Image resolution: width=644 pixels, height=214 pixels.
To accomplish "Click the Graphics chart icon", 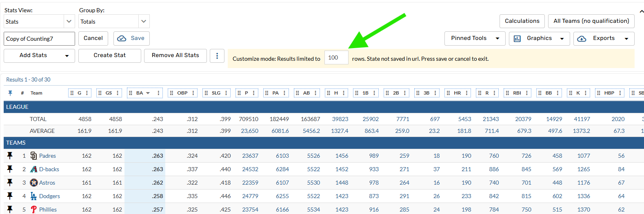I will pos(517,38).
